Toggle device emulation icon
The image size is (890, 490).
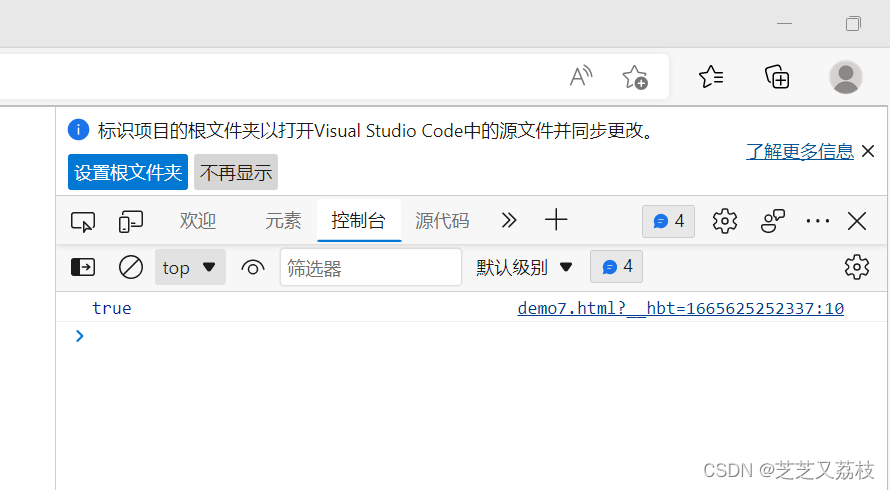coord(131,221)
